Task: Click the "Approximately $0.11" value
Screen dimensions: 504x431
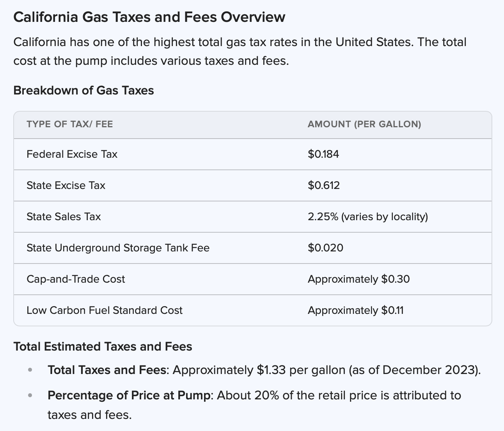Action: coord(355,310)
